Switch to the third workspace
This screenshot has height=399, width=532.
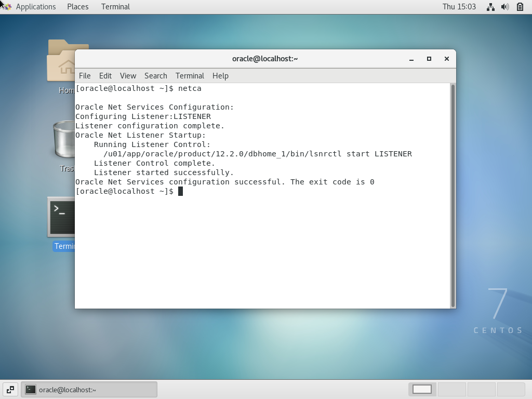[x=481, y=389]
